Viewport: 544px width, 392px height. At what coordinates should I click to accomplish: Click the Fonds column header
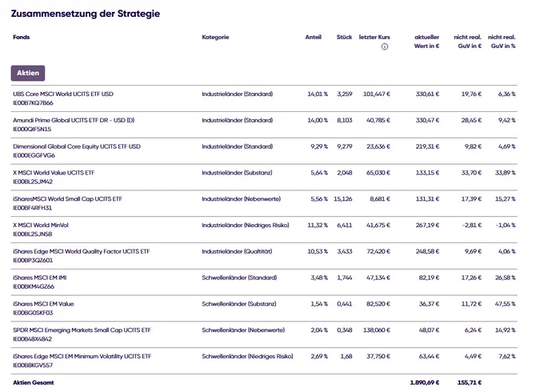coord(21,37)
